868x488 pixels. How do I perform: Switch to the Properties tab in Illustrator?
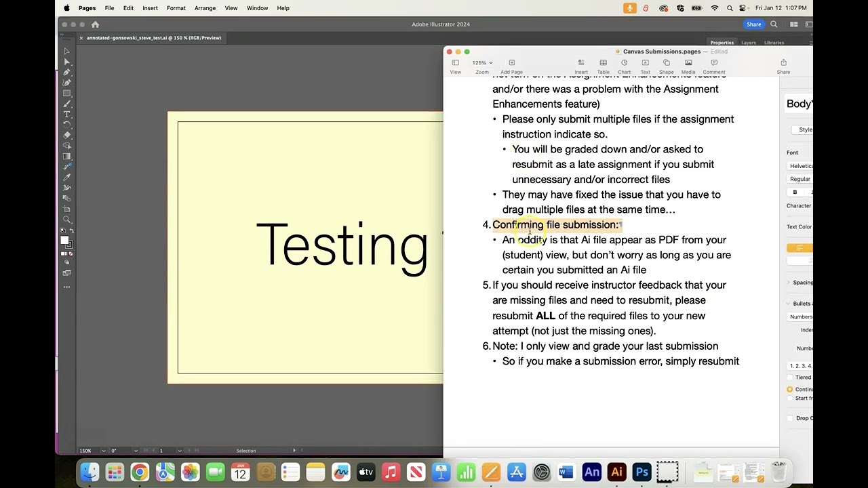(722, 43)
